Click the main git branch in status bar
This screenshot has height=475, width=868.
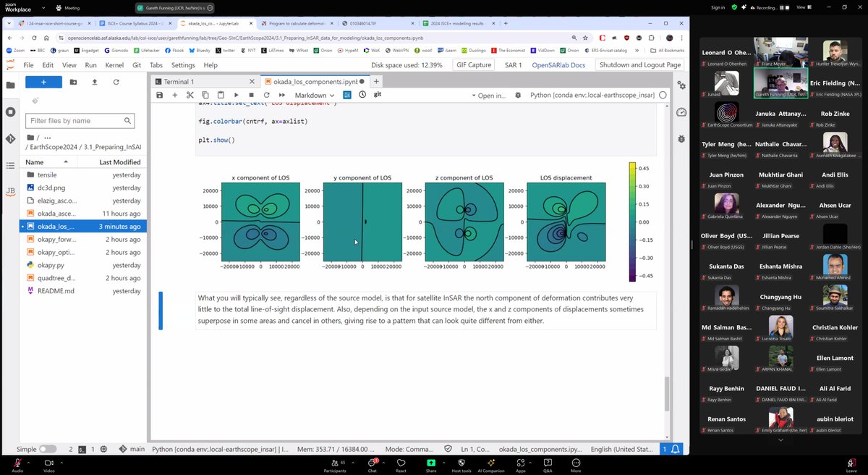[130, 449]
